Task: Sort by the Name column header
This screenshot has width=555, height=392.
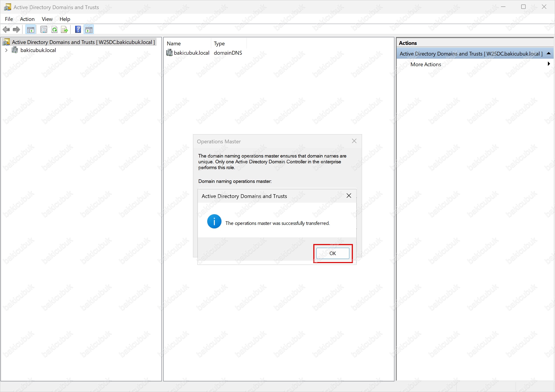Action: point(188,44)
